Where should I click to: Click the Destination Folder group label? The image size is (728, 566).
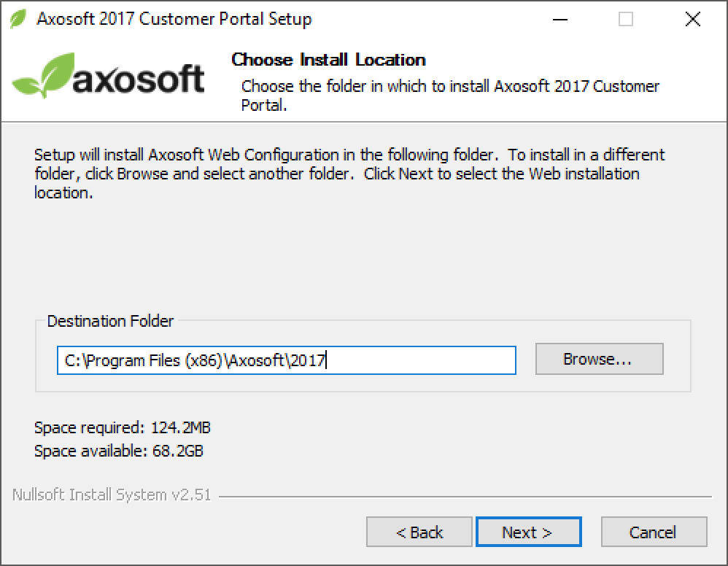(110, 321)
